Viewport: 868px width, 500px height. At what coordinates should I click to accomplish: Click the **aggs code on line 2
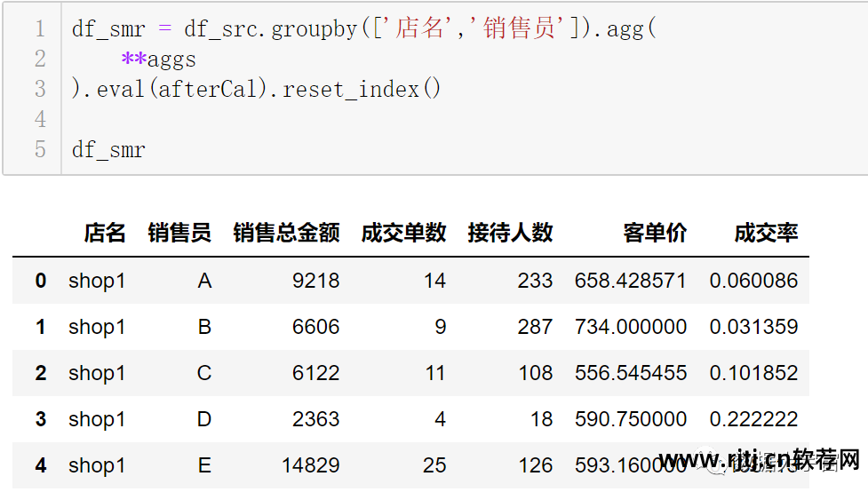click(158, 60)
